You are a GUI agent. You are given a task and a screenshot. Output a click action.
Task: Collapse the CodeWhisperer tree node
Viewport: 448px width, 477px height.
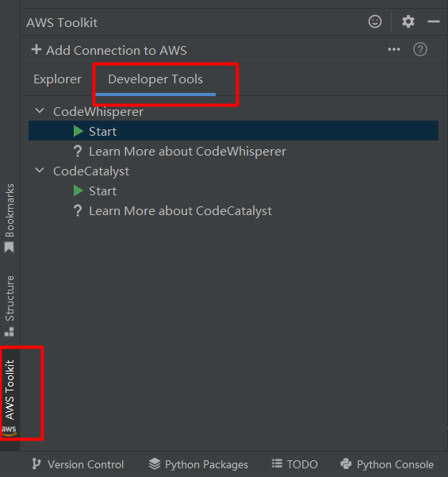40,111
